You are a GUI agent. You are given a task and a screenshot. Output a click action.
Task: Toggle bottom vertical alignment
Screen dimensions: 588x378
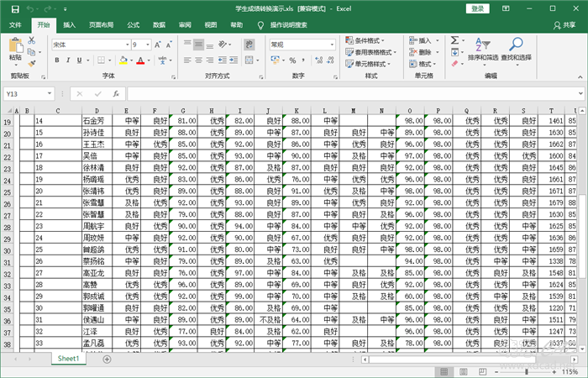[210, 45]
